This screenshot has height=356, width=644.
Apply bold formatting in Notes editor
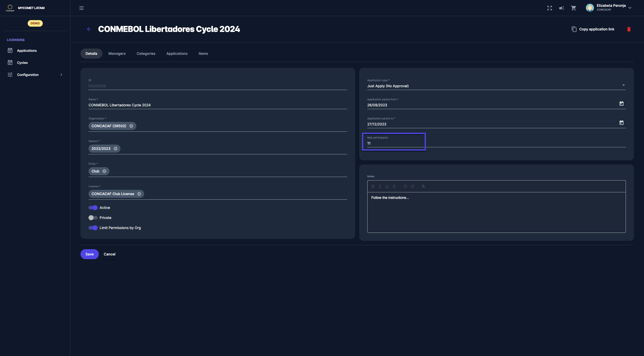coord(373,186)
